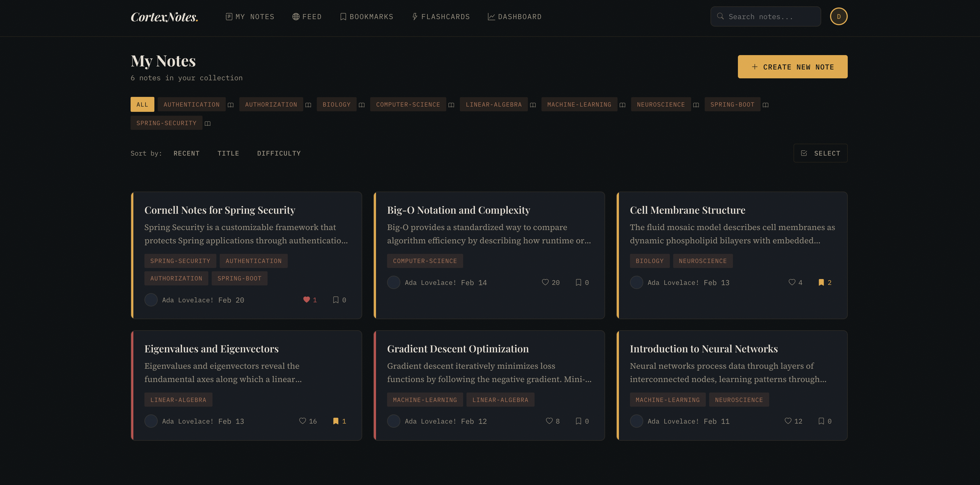Screen dimensions: 980x485
Task: Bookmark the Gradient Descent Optimization note
Action: [578, 421]
